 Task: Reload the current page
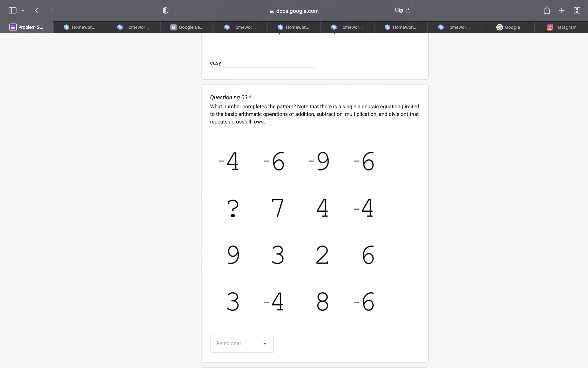(x=408, y=11)
